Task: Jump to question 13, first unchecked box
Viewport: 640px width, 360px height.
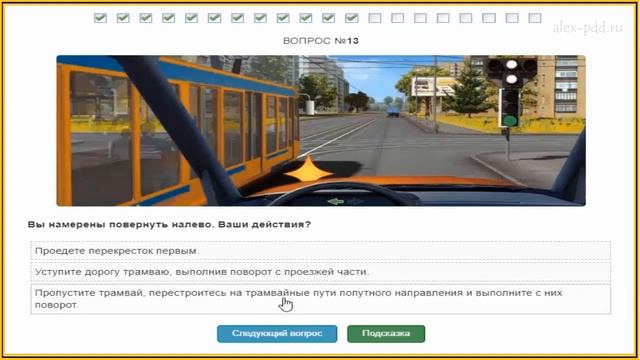Action: [x=375, y=18]
